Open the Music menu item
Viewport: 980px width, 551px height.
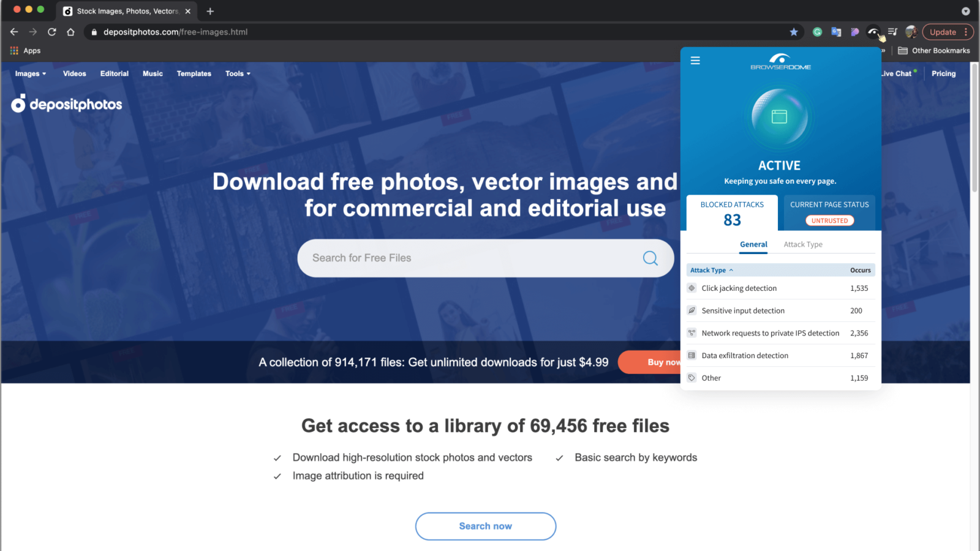coord(153,73)
